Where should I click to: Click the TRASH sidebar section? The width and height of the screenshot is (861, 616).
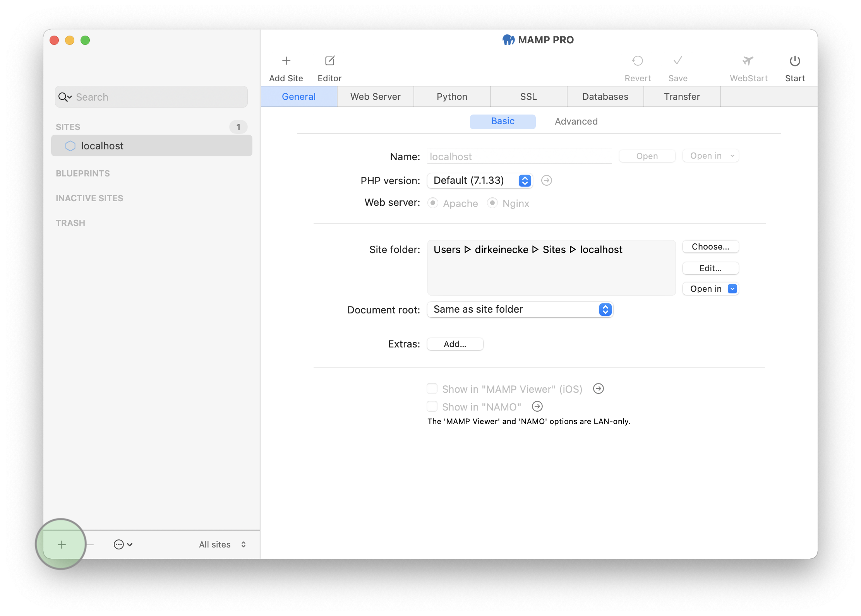(x=70, y=223)
